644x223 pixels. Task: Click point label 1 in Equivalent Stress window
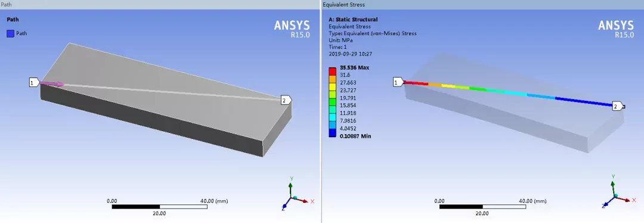[398, 82]
